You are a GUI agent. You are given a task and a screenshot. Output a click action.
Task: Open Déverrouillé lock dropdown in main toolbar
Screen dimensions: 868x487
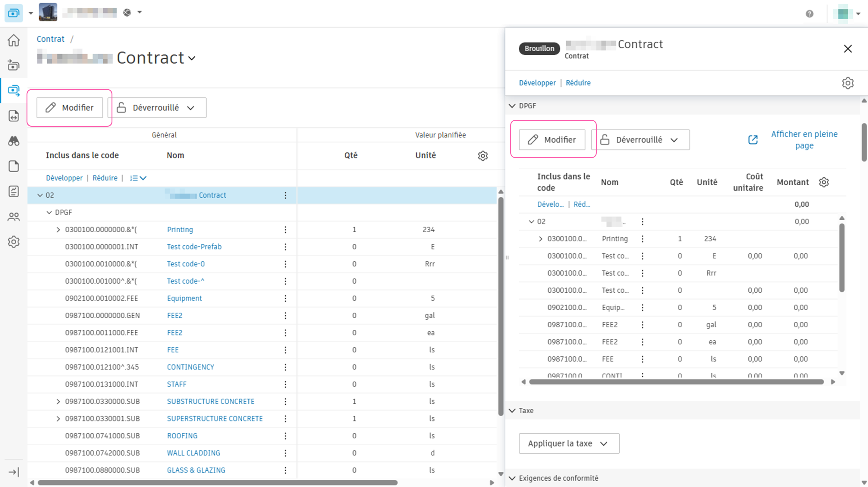coord(157,108)
